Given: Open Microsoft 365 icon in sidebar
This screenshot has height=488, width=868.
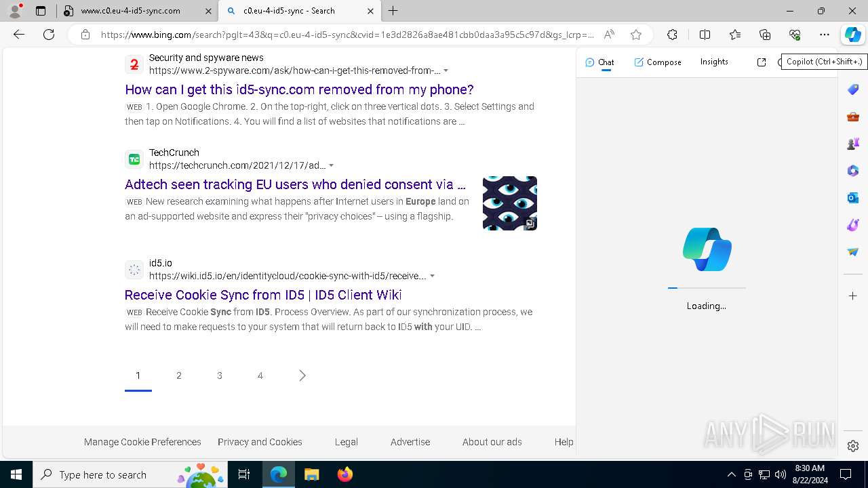Looking at the screenshot, I should (853, 171).
